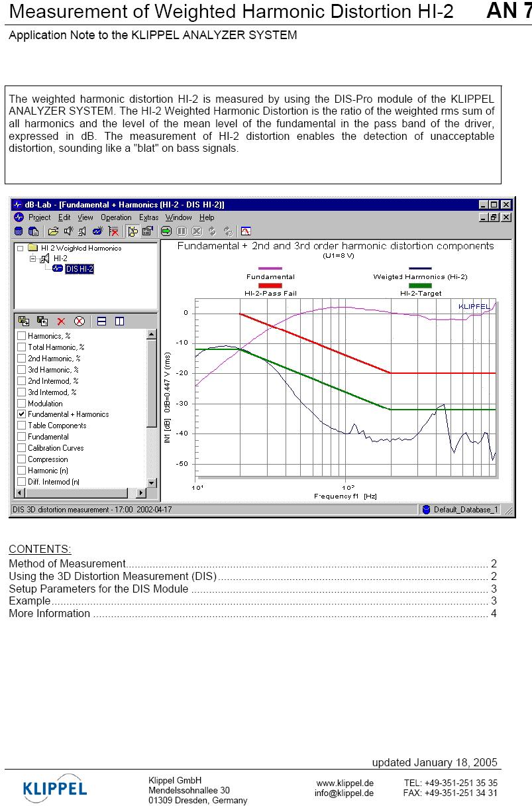The width and height of the screenshot is (532, 806).
Task: Check the Compression box
Action: point(22,459)
